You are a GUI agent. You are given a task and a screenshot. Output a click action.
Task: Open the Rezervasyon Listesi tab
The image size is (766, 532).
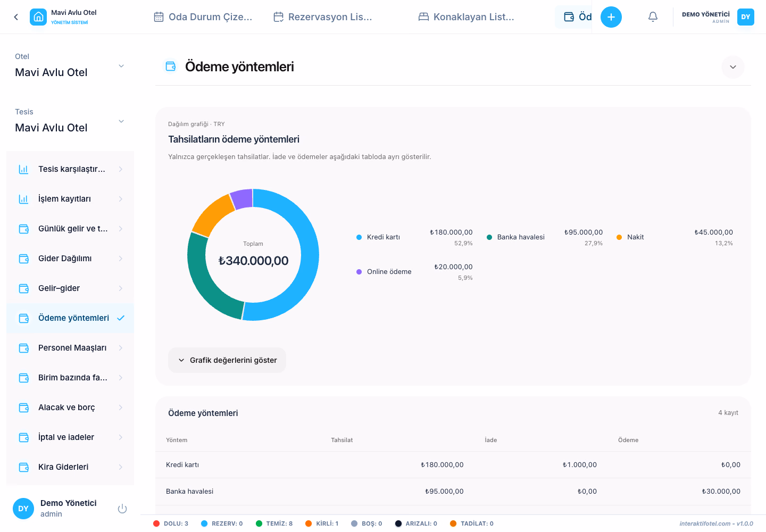322,17
